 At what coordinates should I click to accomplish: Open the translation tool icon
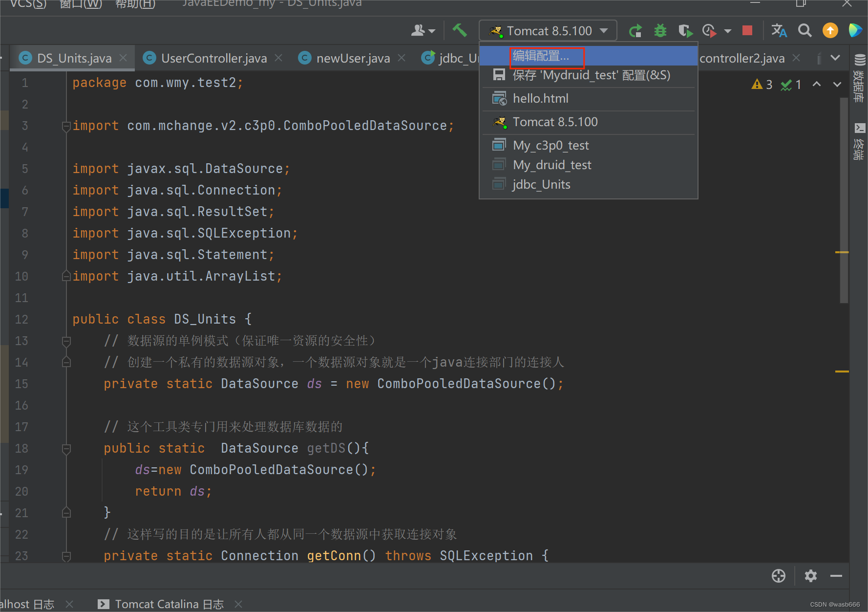pos(779,30)
